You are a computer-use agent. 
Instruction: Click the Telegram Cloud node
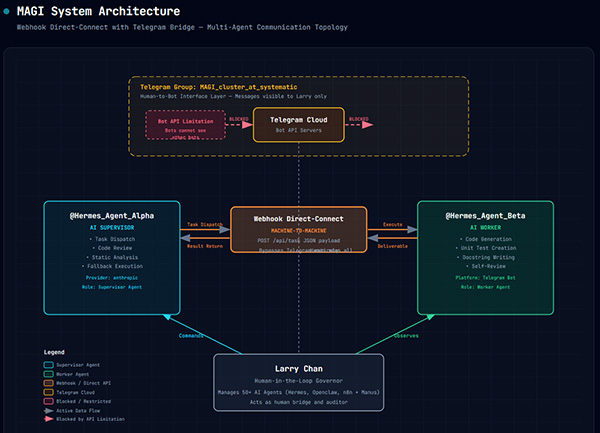coord(298,124)
